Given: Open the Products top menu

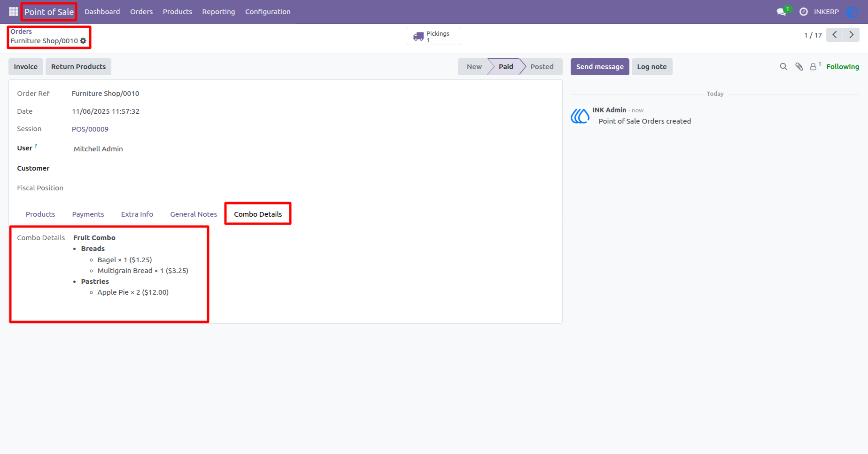Looking at the screenshot, I should [177, 12].
